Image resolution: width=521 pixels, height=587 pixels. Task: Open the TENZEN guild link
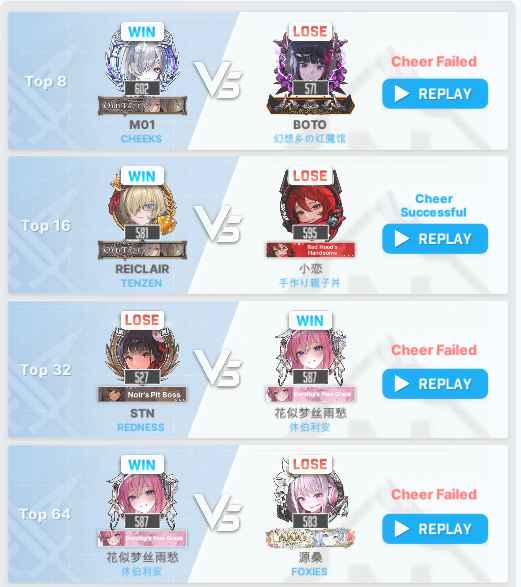point(141,283)
